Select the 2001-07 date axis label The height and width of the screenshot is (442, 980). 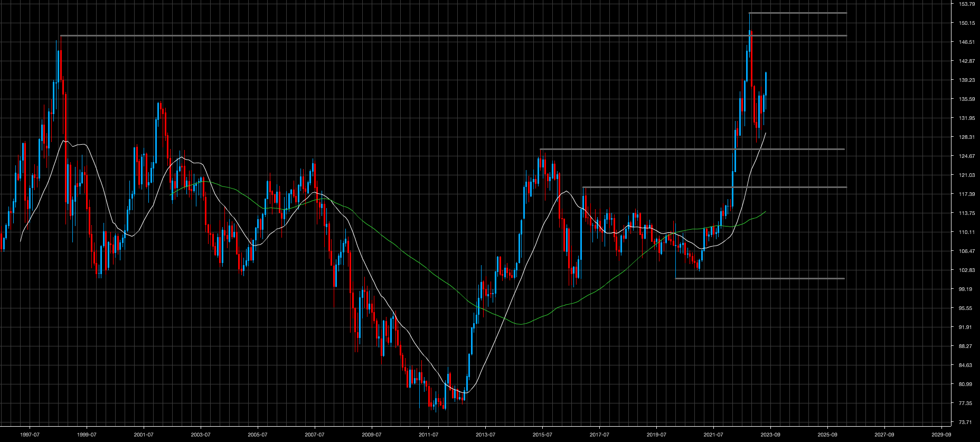144,435
